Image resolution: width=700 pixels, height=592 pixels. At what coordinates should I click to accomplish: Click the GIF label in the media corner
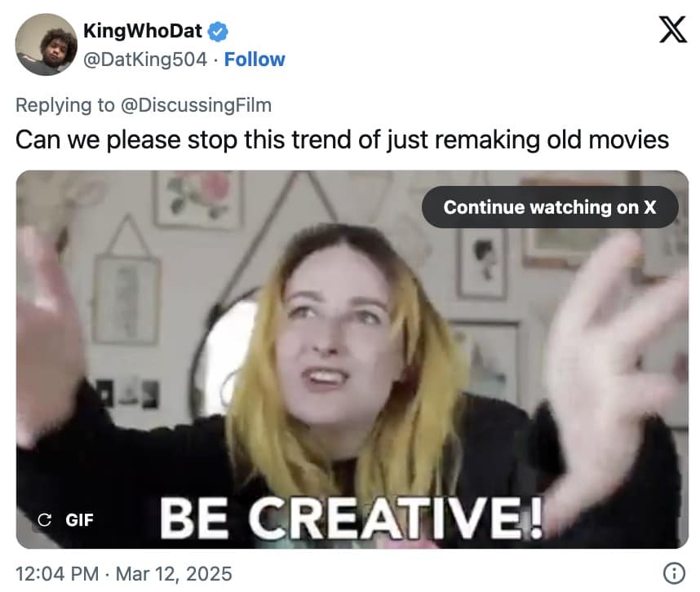point(81,519)
